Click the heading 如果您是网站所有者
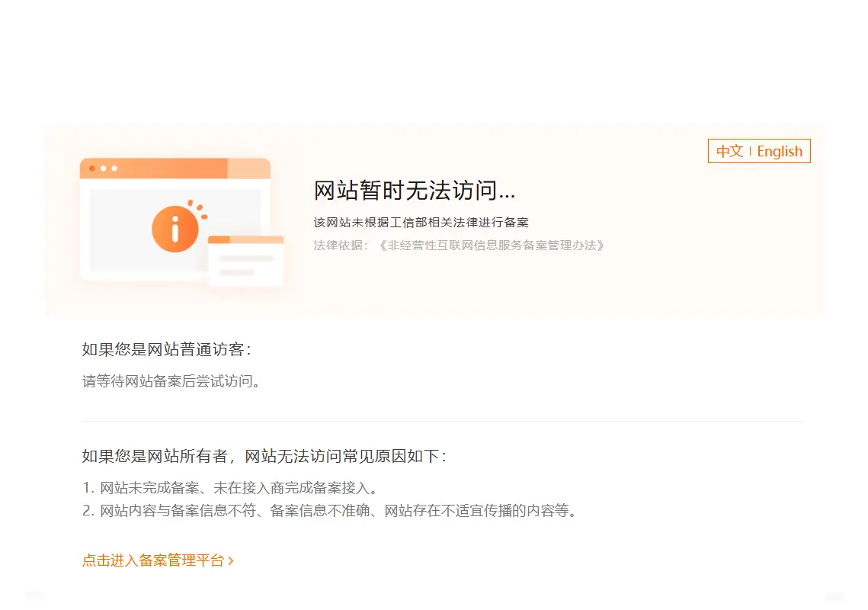Image resolution: width=868 pixels, height=610 pixels. click(x=264, y=456)
